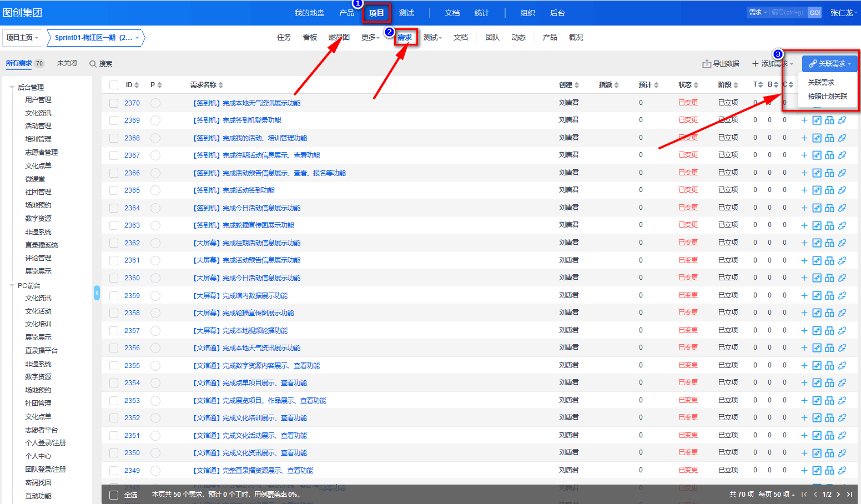Click batch-create tasks icon in row 2352
Viewport: 861px width, 504px height.
point(817,418)
